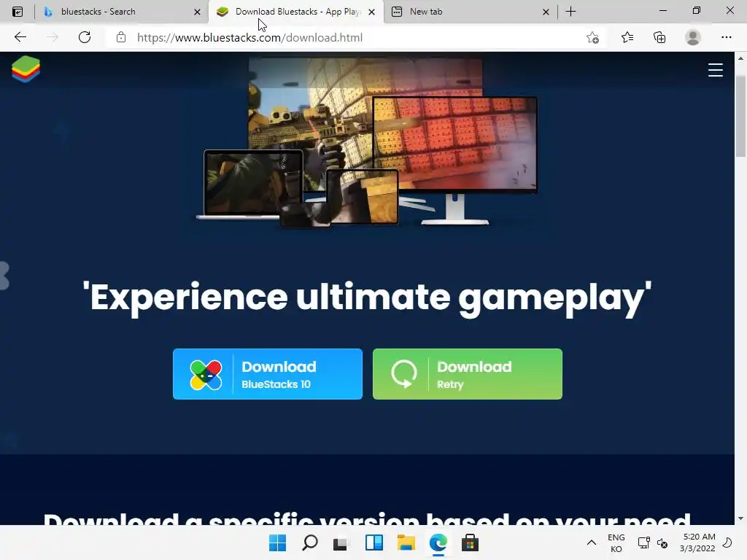The height and width of the screenshot is (560, 747).
Task: Open the Collections icon
Action: (659, 37)
